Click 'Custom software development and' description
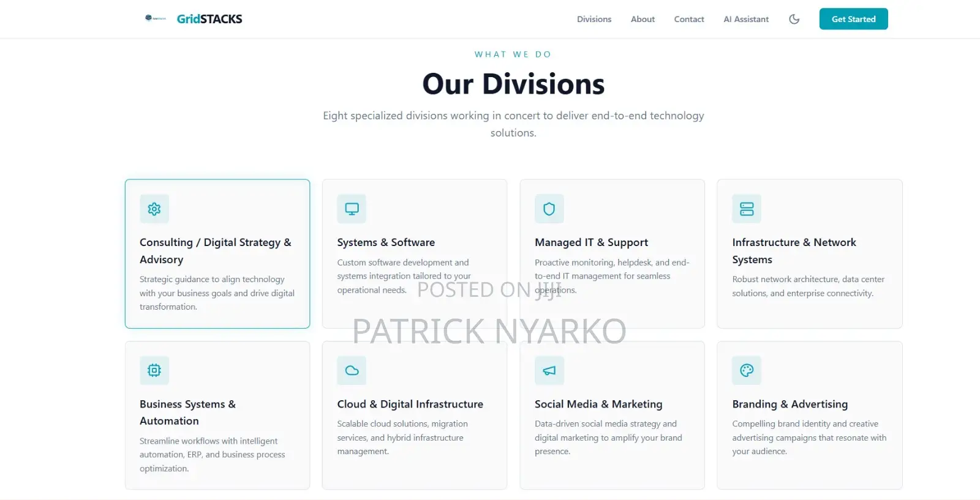The width and height of the screenshot is (980, 500). click(x=404, y=276)
